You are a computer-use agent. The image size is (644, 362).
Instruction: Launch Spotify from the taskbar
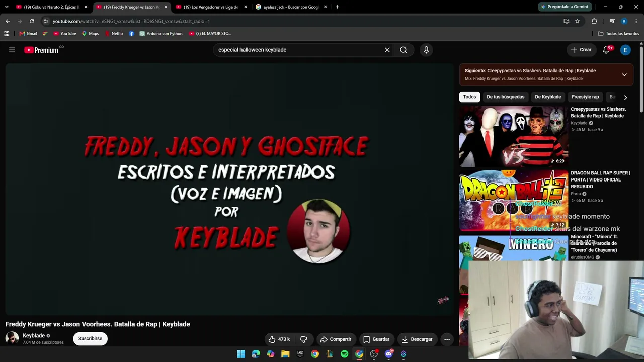click(344, 354)
